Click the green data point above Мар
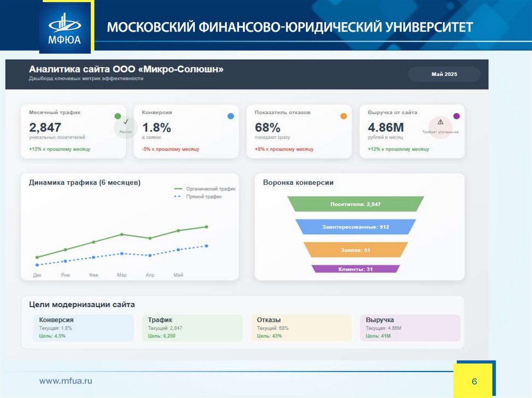The image size is (532, 398). (x=122, y=234)
